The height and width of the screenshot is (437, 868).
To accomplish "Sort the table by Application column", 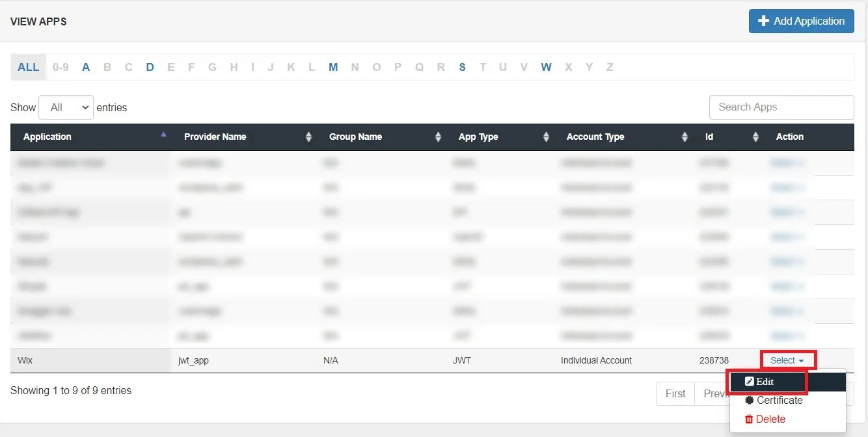I will 47,137.
